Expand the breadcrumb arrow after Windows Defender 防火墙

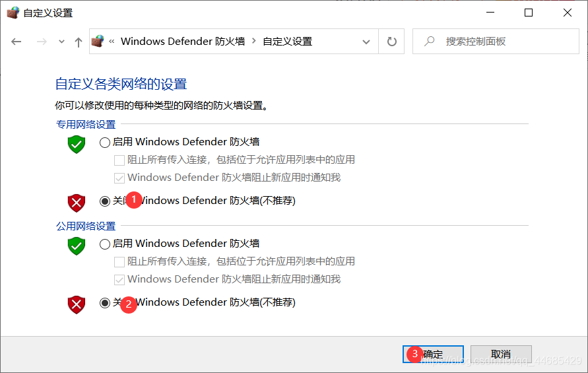coord(254,41)
